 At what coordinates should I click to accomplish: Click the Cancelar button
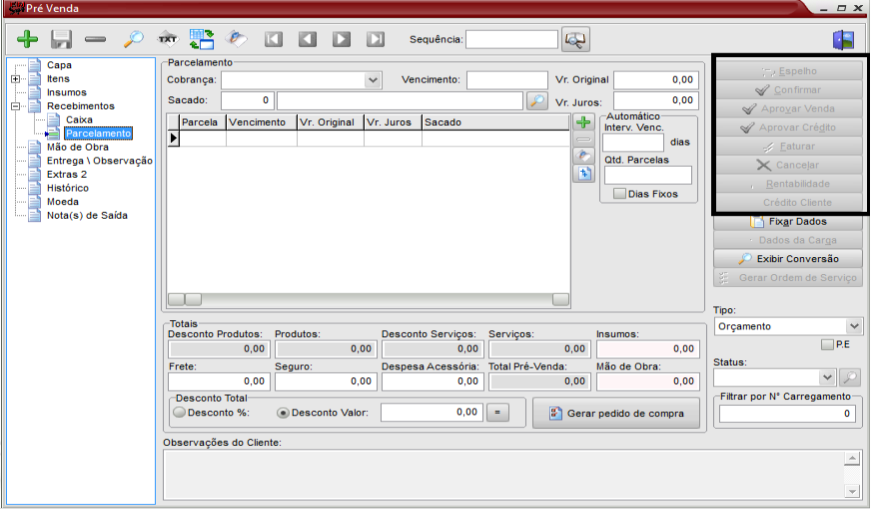tap(789, 165)
